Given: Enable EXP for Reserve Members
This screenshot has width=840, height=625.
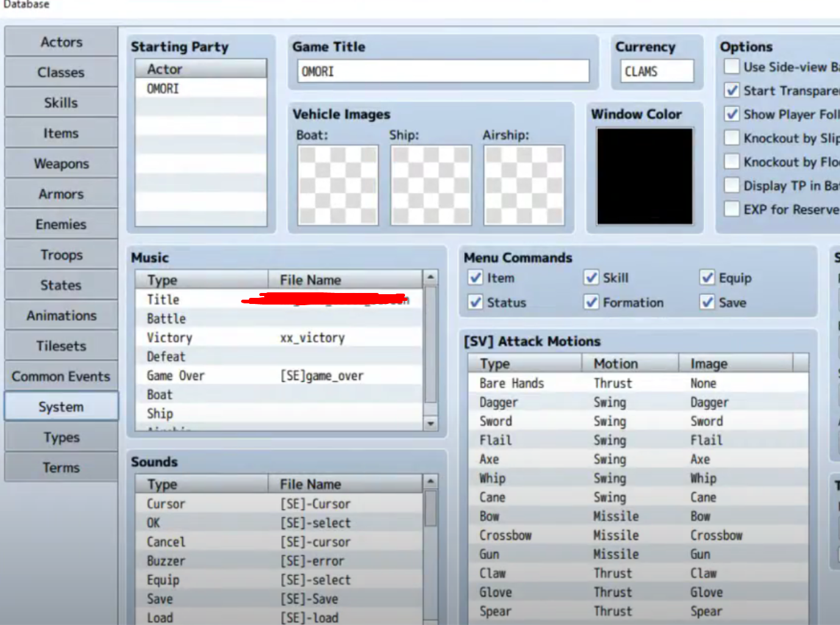Looking at the screenshot, I should [732, 209].
